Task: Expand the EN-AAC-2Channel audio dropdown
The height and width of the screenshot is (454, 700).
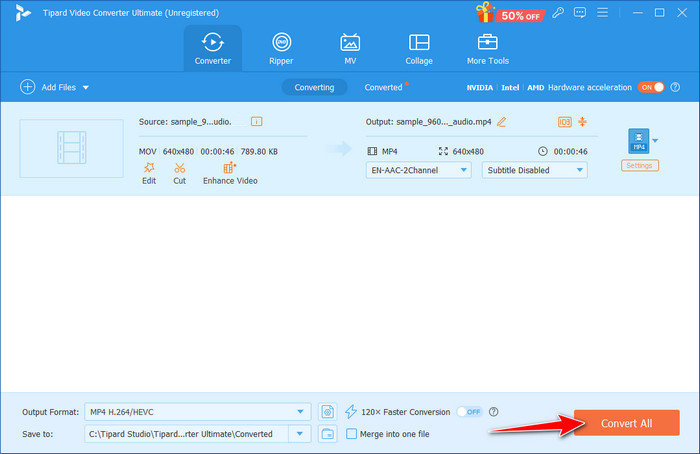Action: [x=419, y=170]
